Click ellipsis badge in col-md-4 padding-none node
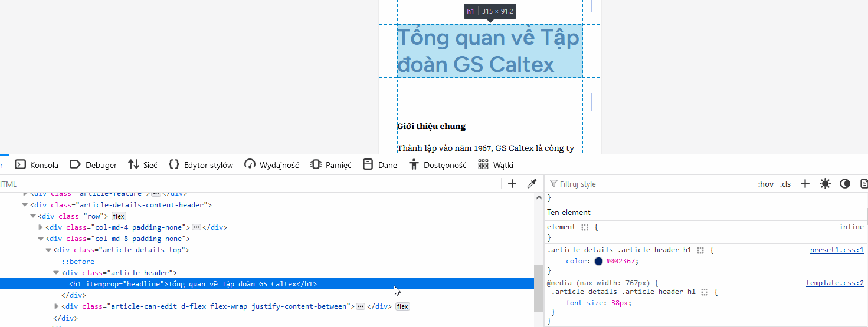The height and width of the screenshot is (327, 868). (196, 227)
